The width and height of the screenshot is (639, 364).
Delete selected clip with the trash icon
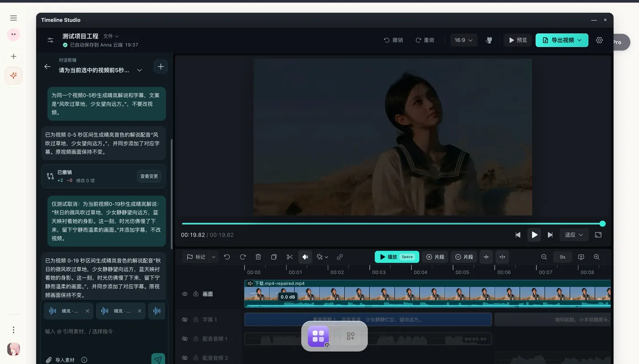point(258,257)
